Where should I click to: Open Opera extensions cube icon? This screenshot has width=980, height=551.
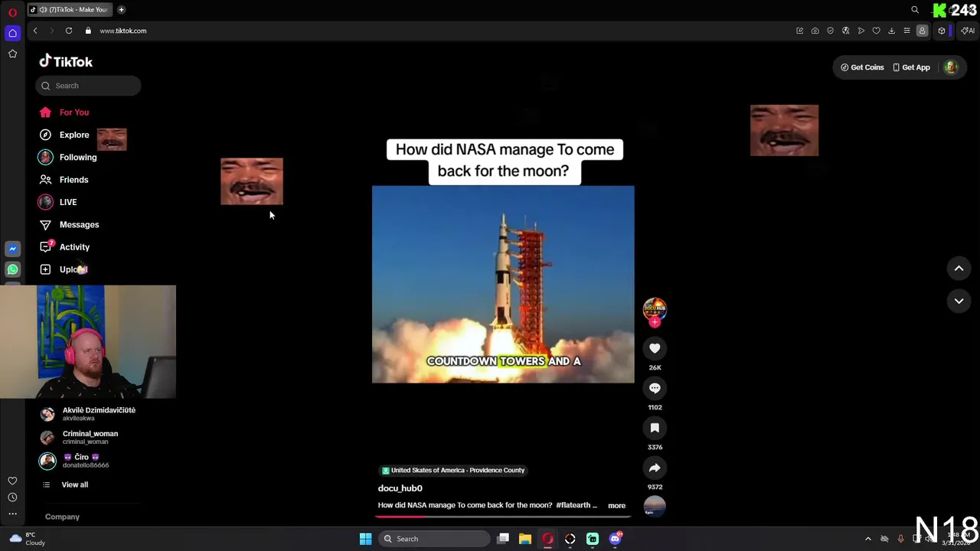[x=942, y=31]
